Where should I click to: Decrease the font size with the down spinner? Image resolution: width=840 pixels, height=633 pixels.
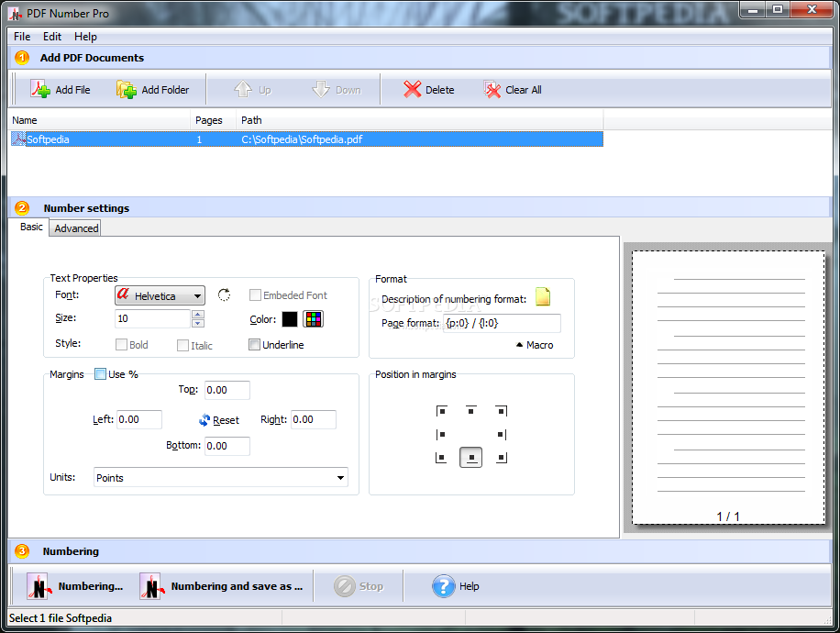198,323
